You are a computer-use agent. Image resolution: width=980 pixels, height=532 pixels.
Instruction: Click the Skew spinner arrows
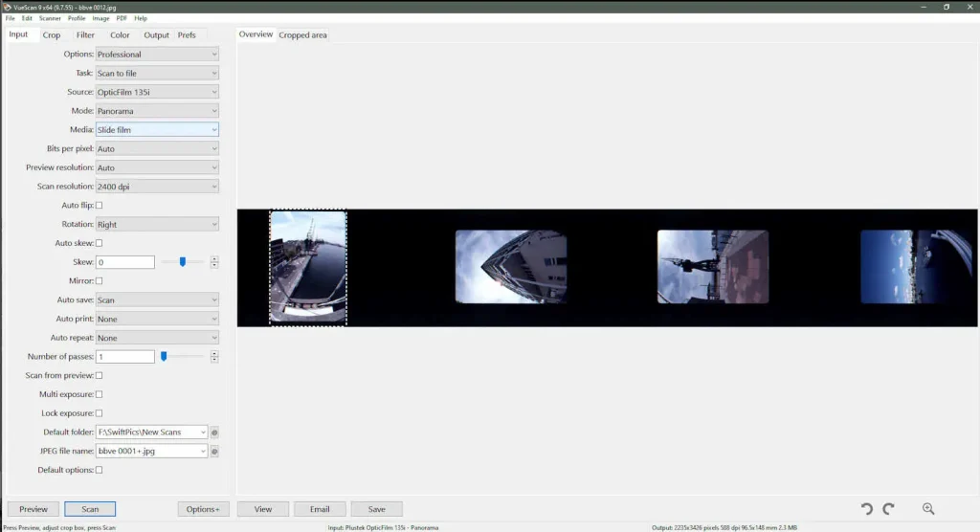214,262
